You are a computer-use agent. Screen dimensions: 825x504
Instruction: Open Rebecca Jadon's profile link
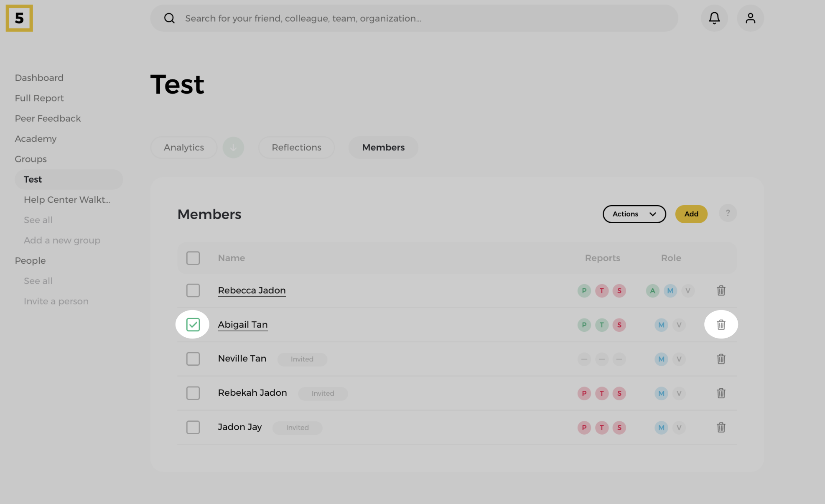tap(252, 290)
